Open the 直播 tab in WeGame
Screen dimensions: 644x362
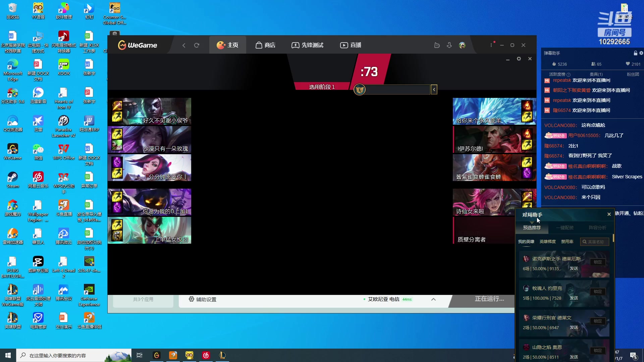351,45
